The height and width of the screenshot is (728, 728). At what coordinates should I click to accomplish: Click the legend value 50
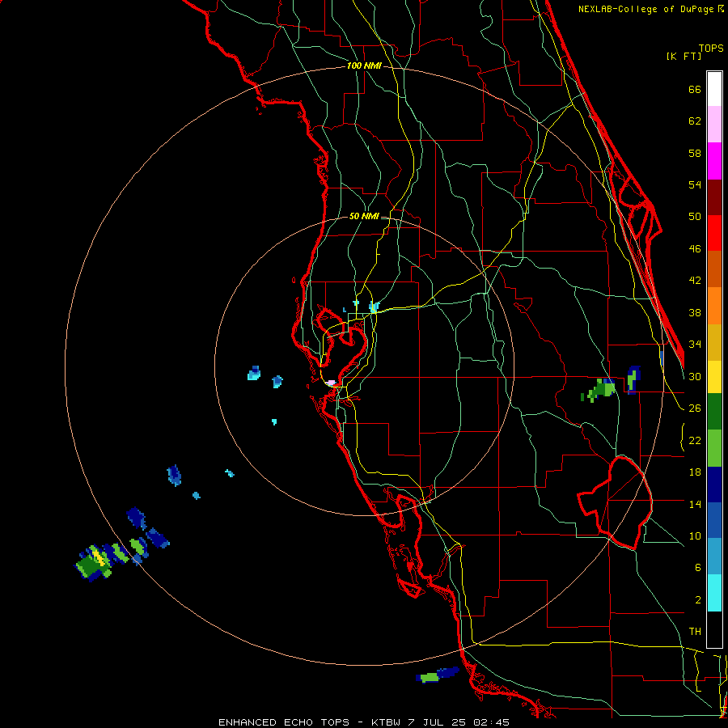(695, 217)
